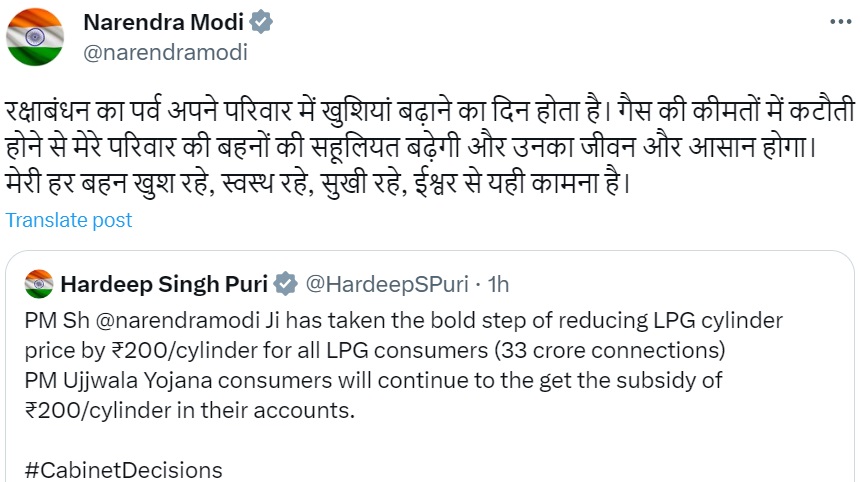The image size is (862, 482).
Task: Click Narendra Modi's flag profile picture
Action: (35, 36)
